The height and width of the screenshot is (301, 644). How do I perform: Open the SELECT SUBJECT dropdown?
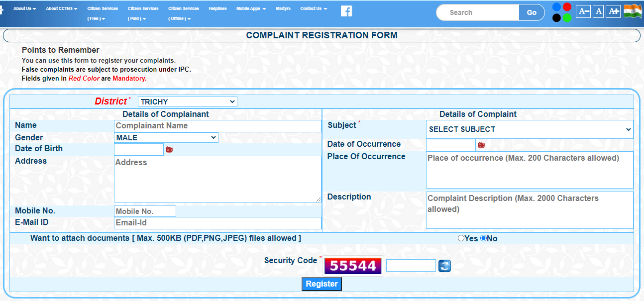tap(529, 129)
